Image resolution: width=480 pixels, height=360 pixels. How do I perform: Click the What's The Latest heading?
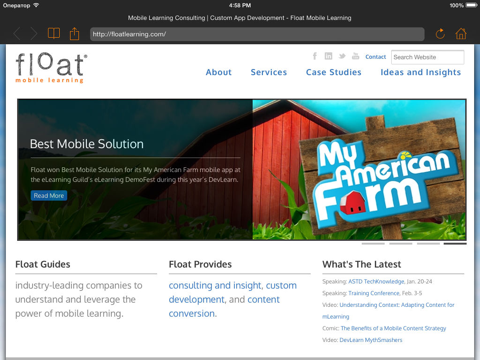(361, 264)
